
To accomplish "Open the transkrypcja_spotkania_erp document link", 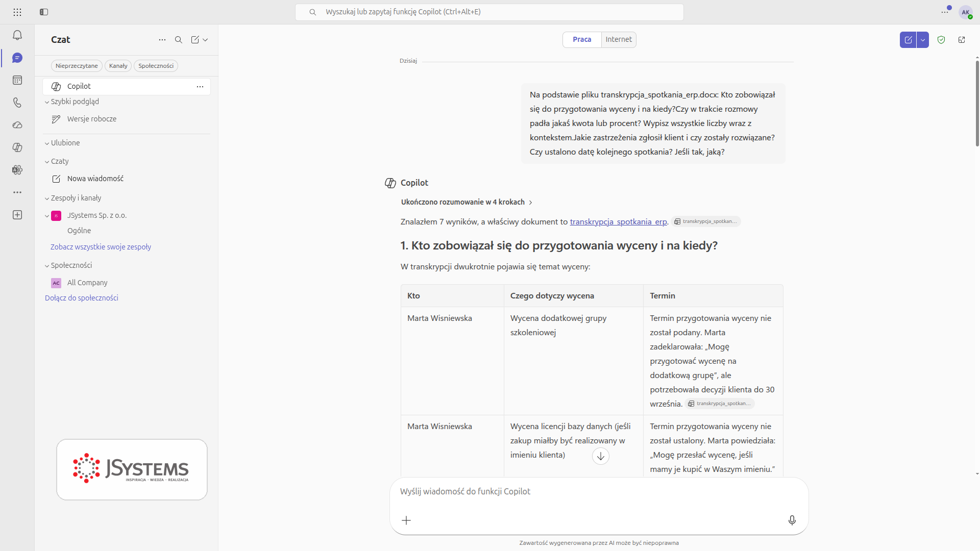I will pyautogui.click(x=618, y=222).
